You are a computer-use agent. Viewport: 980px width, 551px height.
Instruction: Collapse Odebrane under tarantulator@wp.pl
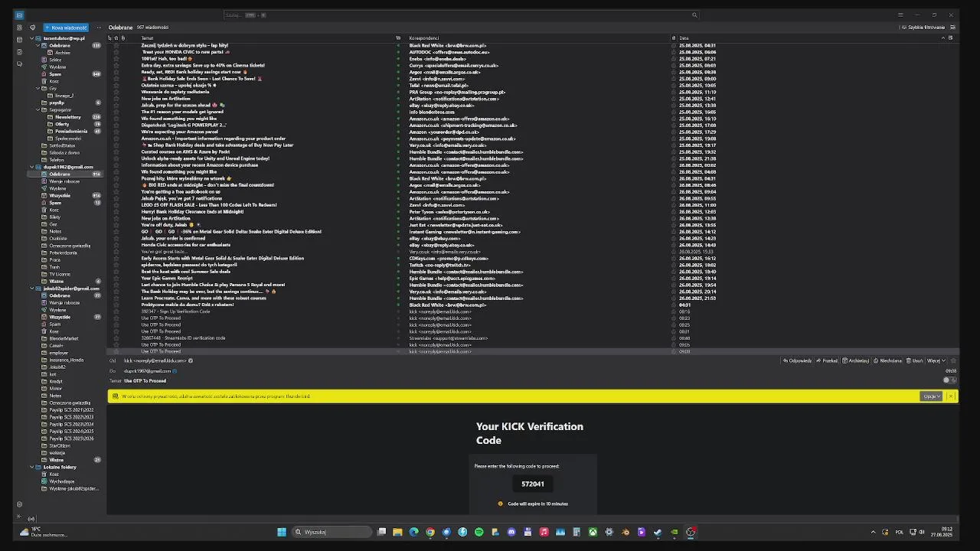coord(38,45)
